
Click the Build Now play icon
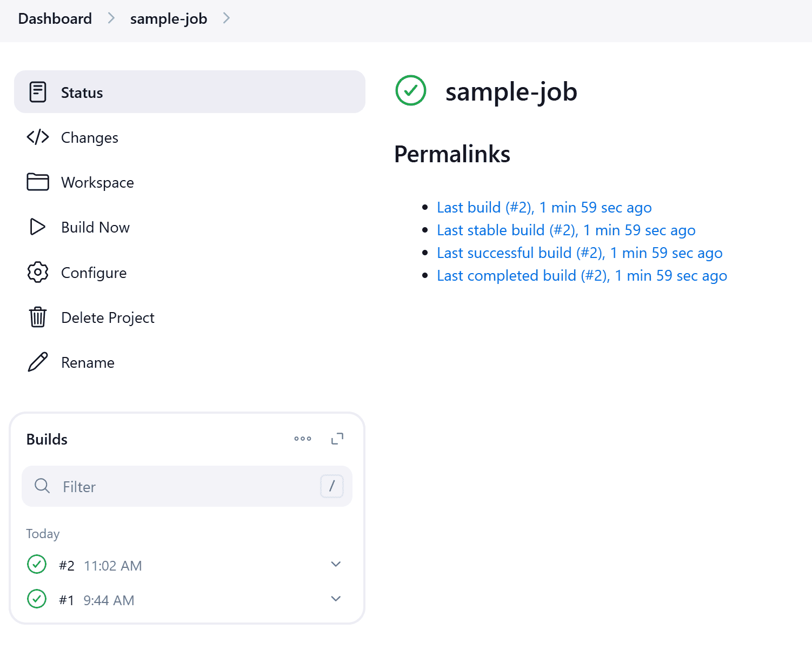click(x=37, y=227)
